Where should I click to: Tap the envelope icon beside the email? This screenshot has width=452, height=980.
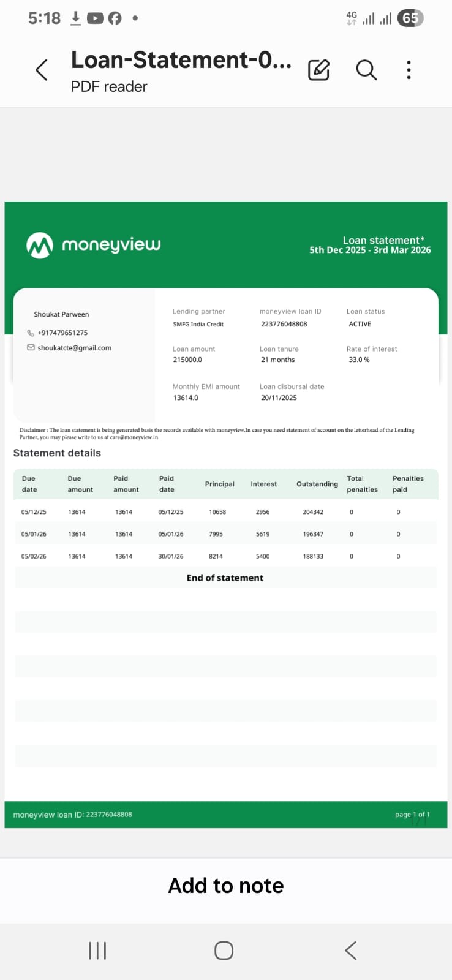[31, 348]
